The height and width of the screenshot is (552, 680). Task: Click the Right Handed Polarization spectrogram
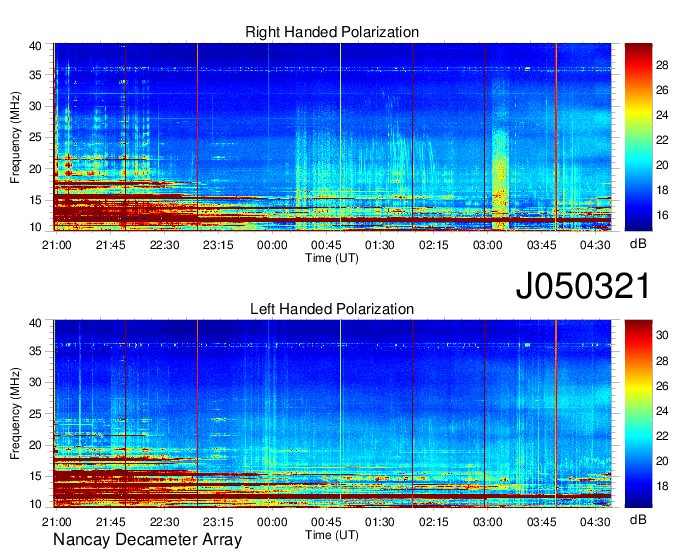click(333, 137)
